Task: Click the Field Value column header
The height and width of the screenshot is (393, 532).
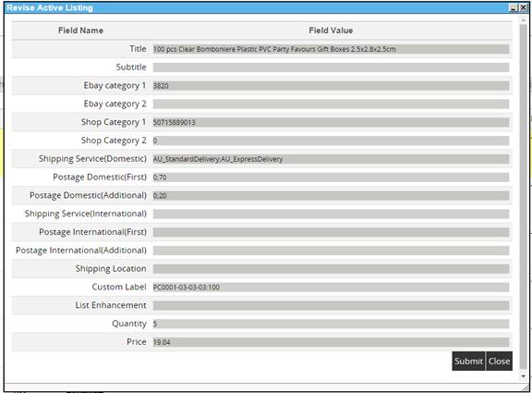Action: point(331,31)
